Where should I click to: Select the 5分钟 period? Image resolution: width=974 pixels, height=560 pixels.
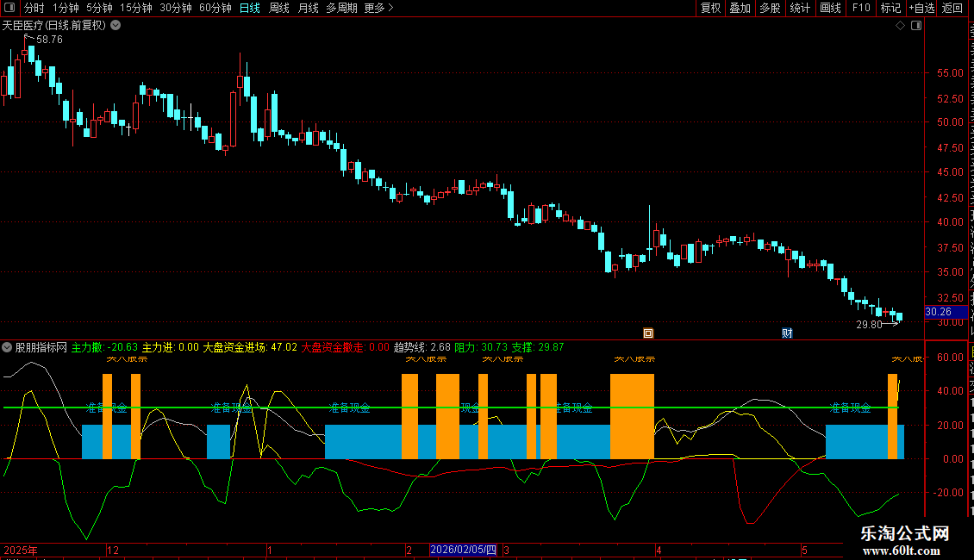point(99,8)
